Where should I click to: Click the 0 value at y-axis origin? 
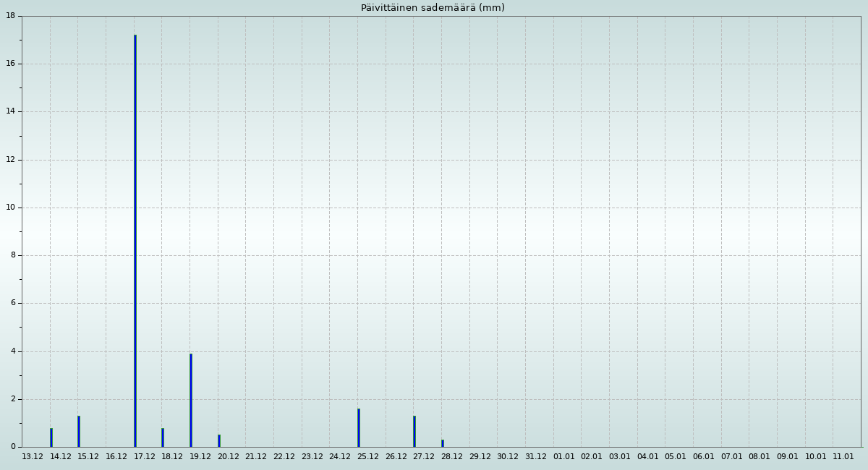point(13,447)
